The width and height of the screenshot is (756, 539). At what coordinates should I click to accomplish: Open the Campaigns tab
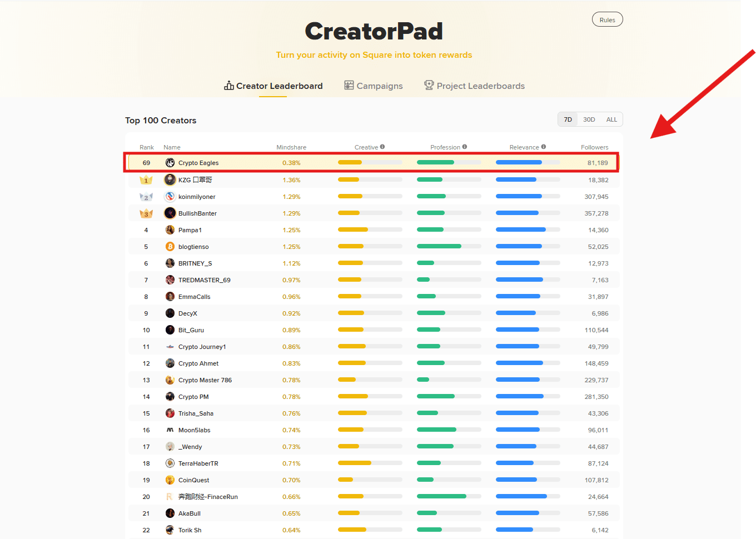click(374, 86)
